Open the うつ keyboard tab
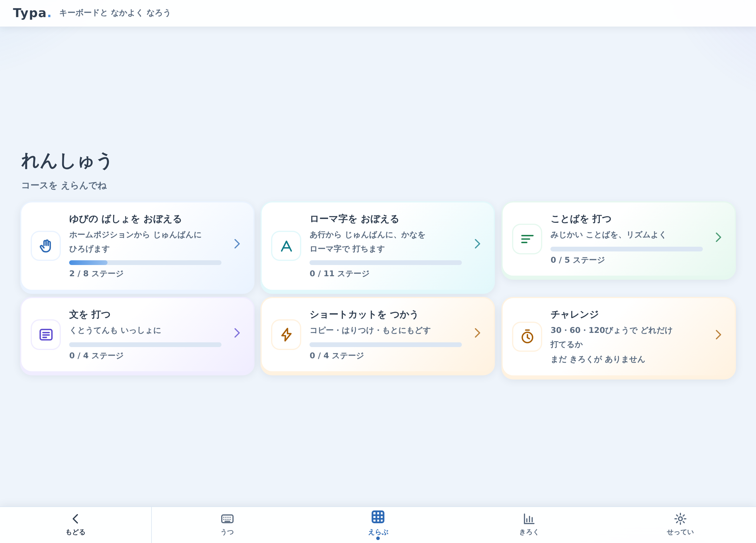The image size is (756, 543). point(227,524)
